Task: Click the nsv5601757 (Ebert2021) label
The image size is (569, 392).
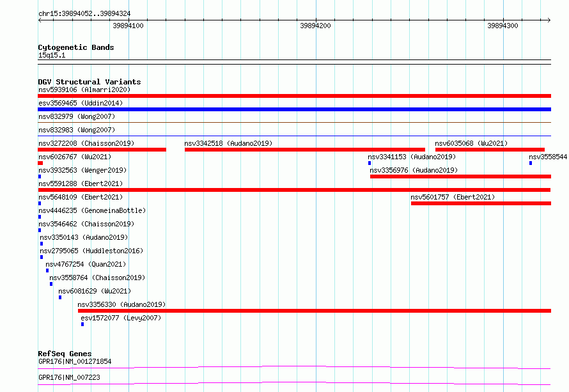Action: click(x=453, y=197)
